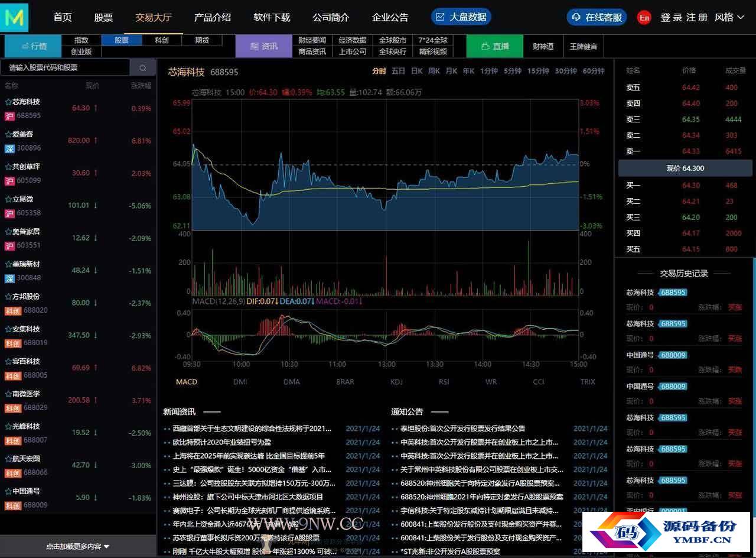Toggle favorite star for 奥普家居
The height and width of the screenshot is (558, 756).
click(x=8, y=232)
